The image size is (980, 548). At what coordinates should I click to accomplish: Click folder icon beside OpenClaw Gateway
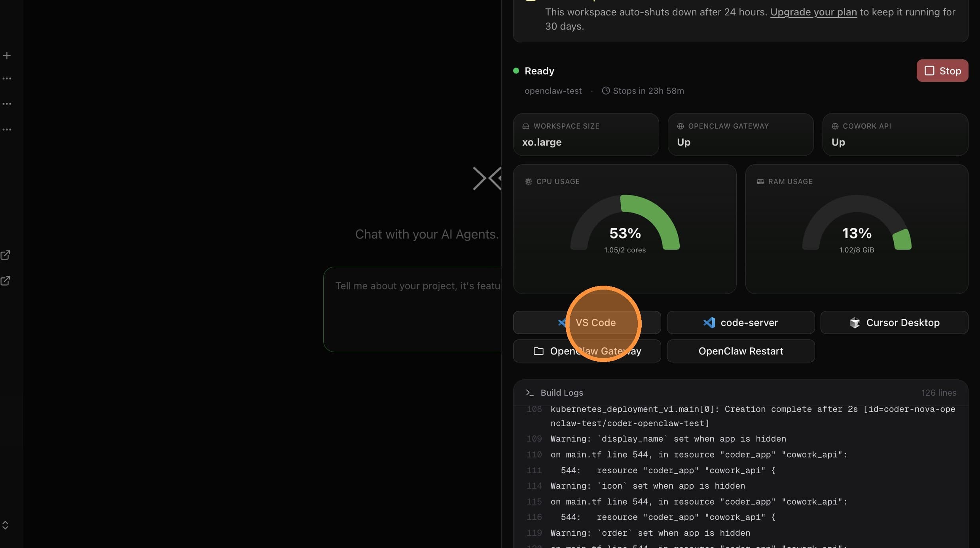538,351
